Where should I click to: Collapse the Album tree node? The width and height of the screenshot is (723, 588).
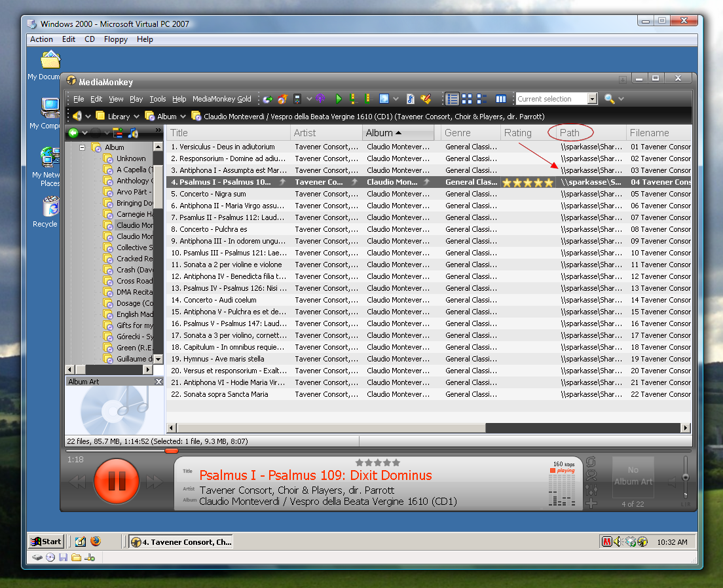[83, 147]
